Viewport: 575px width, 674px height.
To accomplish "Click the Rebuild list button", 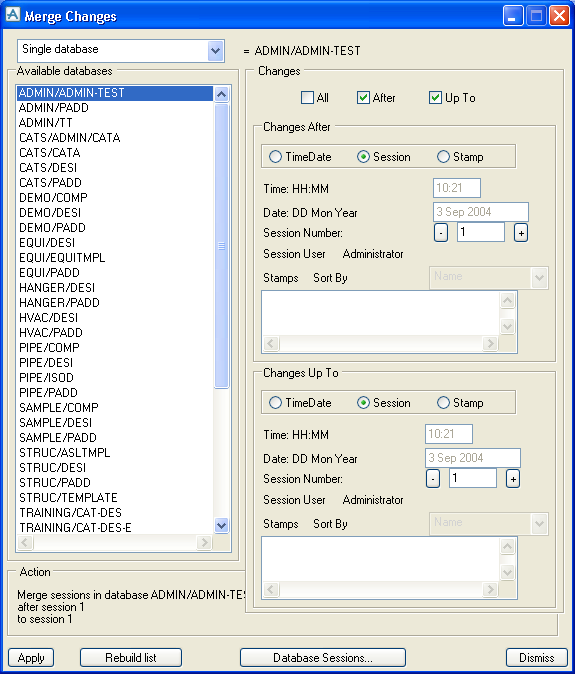I will 131,658.
